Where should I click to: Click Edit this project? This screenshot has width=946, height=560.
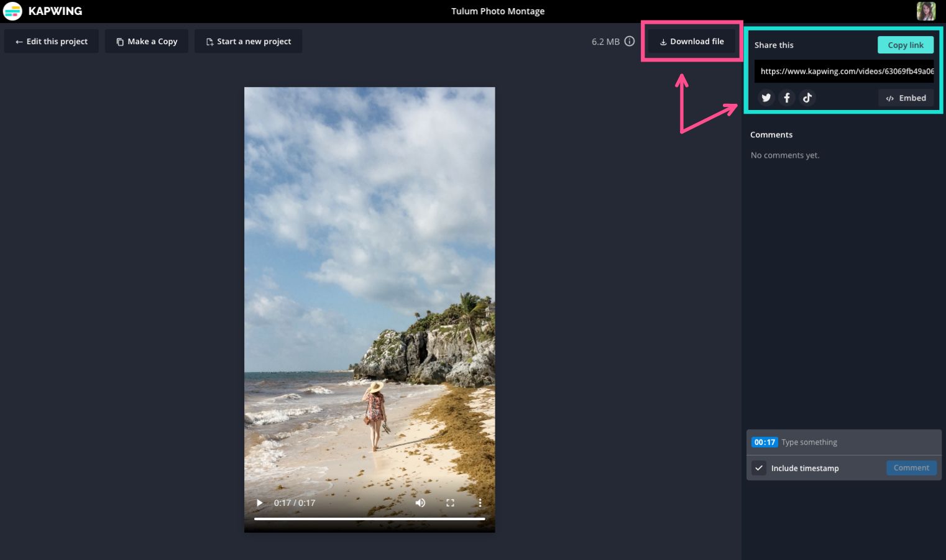(52, 42)
